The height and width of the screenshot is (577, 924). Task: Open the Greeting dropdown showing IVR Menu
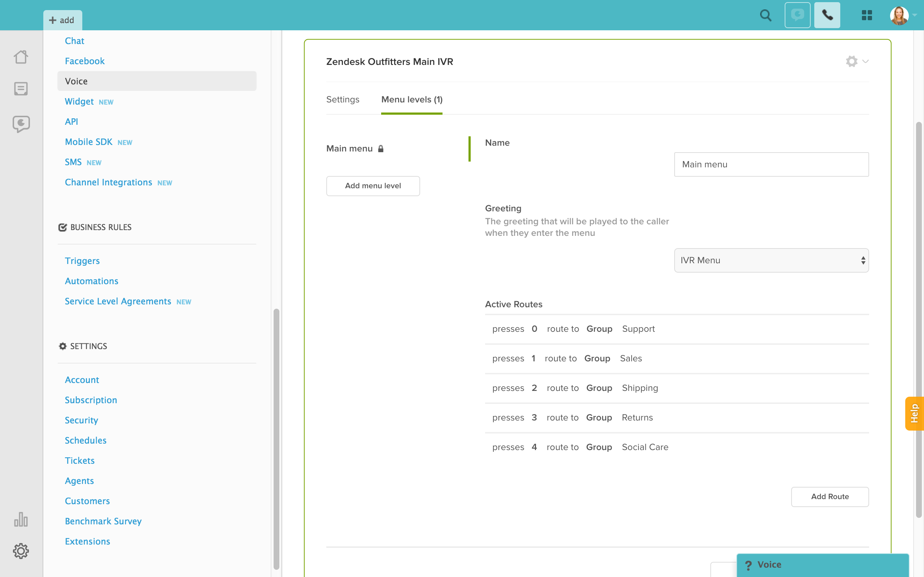click(771, 260)
